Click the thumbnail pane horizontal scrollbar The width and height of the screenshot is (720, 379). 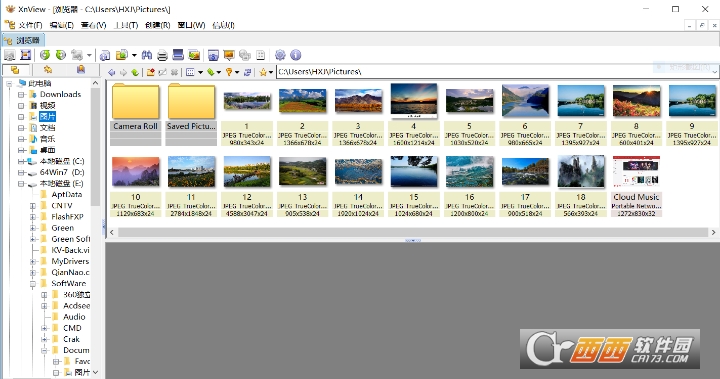[x=413, y=232]
